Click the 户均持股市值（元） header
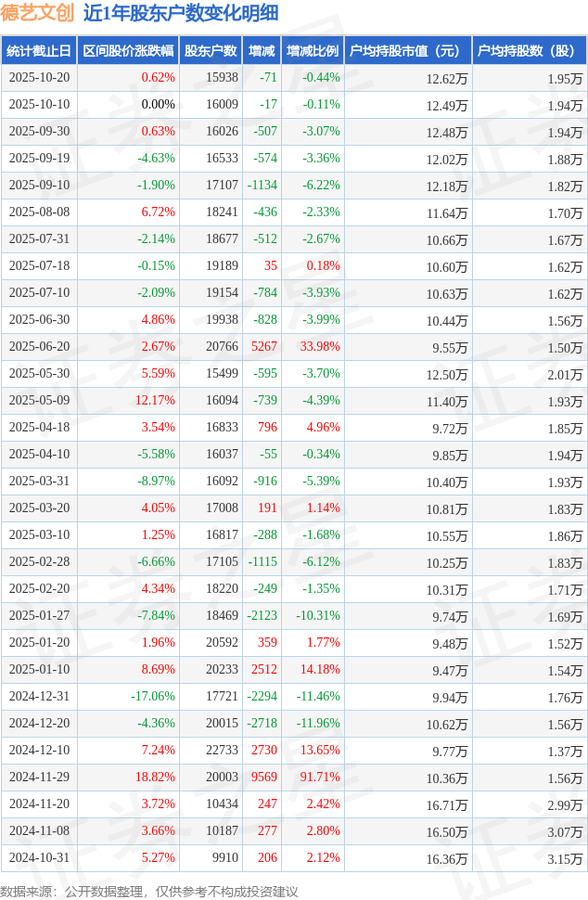This screenshot has width=588, height=900. pyautogui.click(x=407, y=51)
